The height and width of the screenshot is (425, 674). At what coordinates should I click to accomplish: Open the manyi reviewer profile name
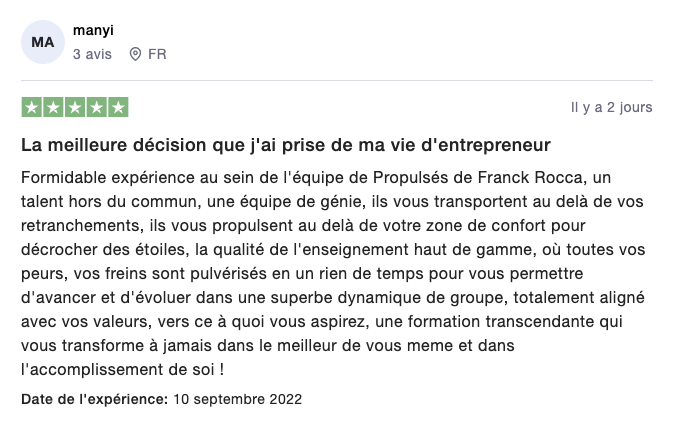click(x=93, y=31)
